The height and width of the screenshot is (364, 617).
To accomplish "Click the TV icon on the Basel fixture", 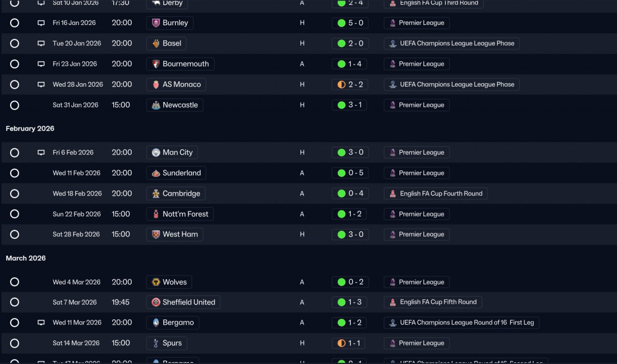I will point(41,43).
